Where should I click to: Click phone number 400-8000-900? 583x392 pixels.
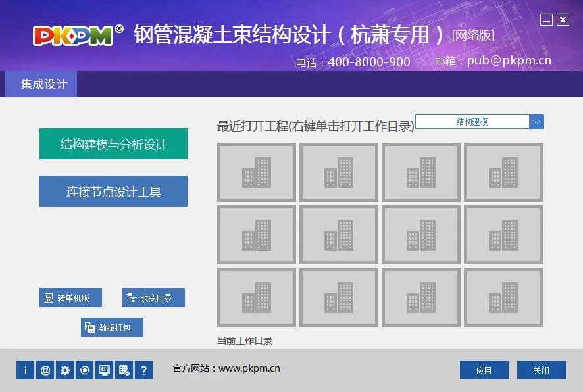[369, 62]
